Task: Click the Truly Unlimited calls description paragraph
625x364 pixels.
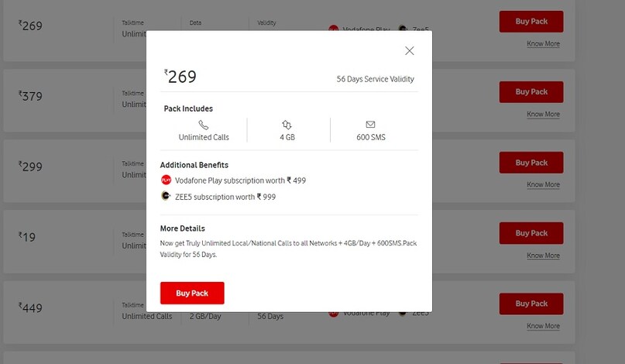Action: pos(289,249)
